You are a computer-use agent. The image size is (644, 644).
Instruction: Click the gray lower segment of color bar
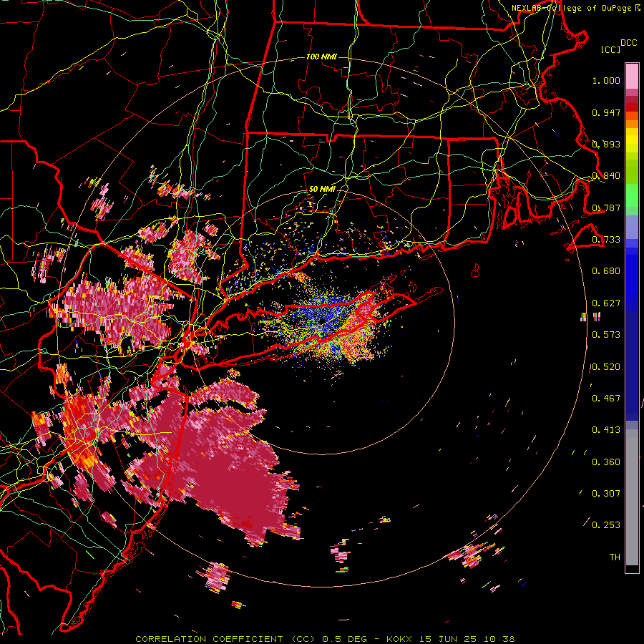[x=632, y=497]
